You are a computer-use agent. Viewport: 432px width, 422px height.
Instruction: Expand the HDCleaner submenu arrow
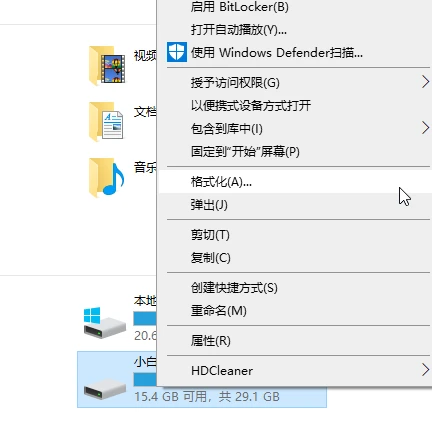point(425,370)
